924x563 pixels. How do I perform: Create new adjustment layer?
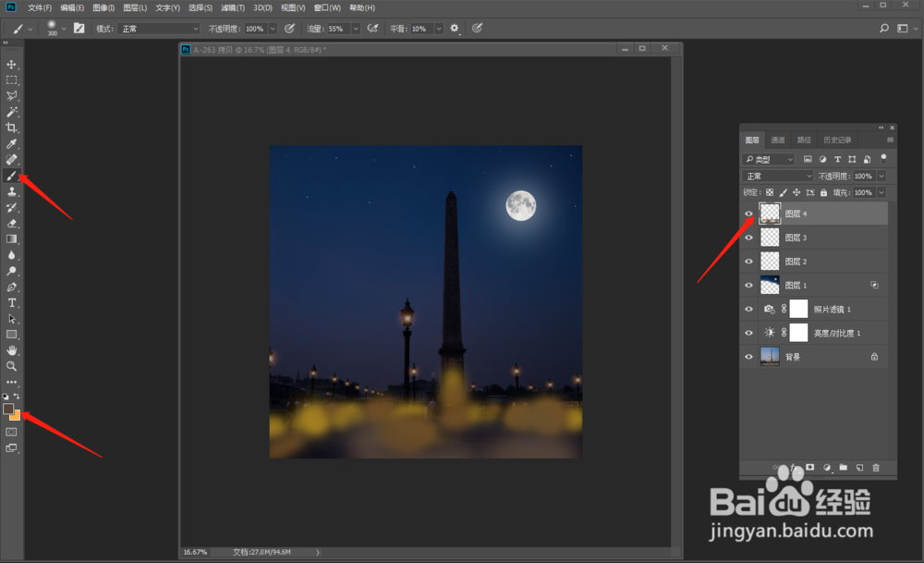coord(827,468)
